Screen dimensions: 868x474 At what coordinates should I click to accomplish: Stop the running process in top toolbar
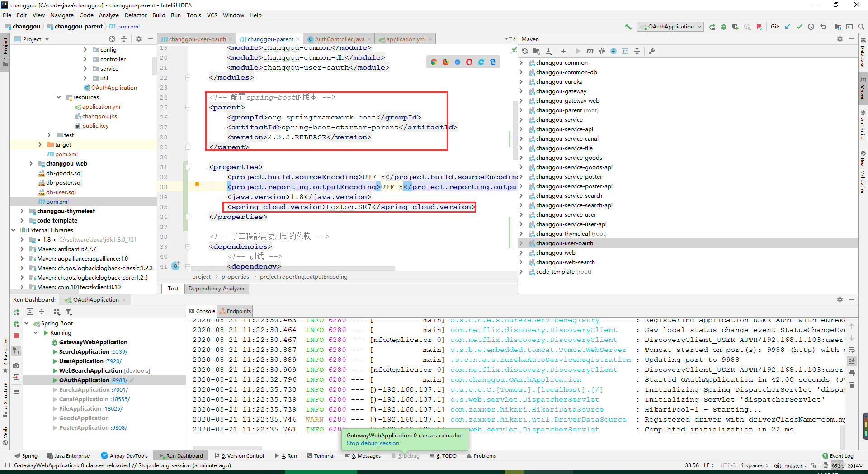point(759,27)
